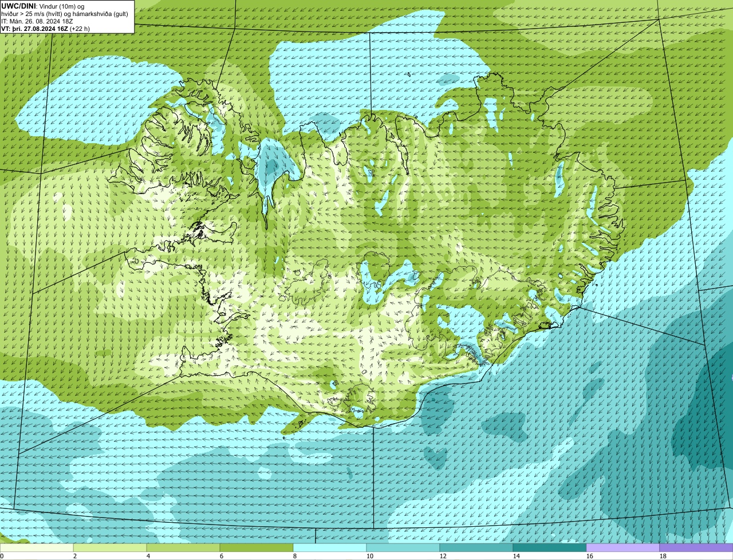Click the 'IT: Mán. 26. 08. 2024 18Z' line
This screenshot has width=733, height=560.
(37, 21)
